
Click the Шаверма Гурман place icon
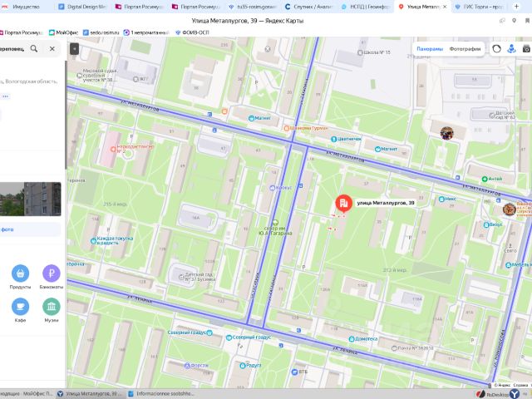pos(286,128)
